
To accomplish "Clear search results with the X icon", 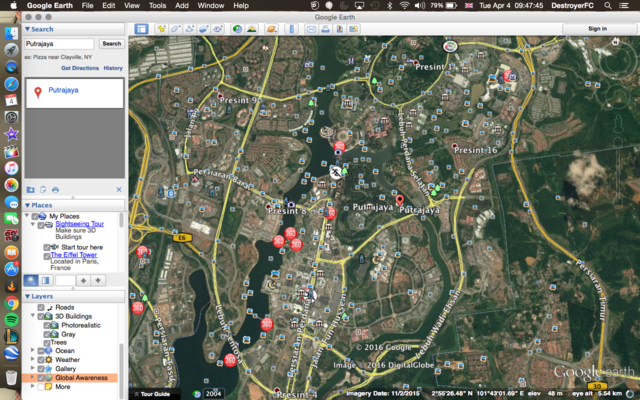I will pos(119,189).
